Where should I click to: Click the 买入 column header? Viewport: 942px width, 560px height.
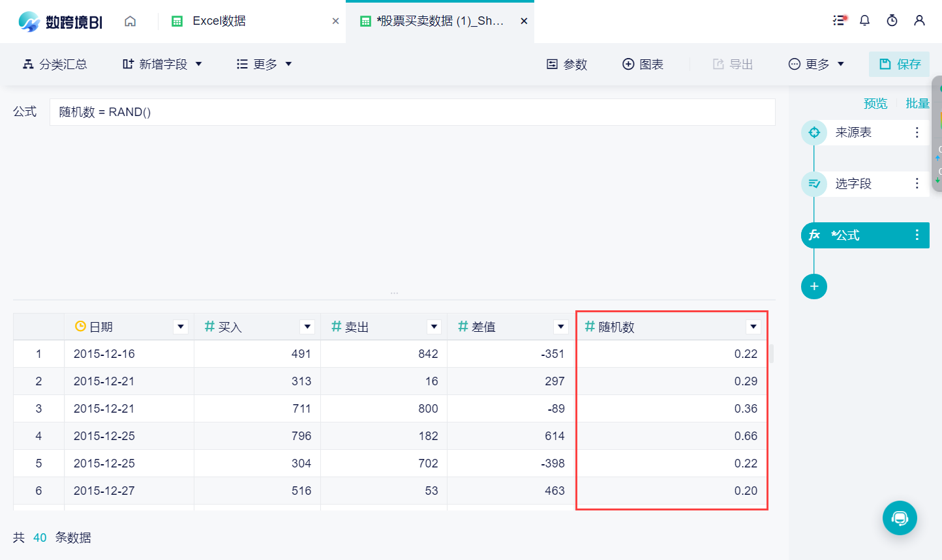(257, 327)
